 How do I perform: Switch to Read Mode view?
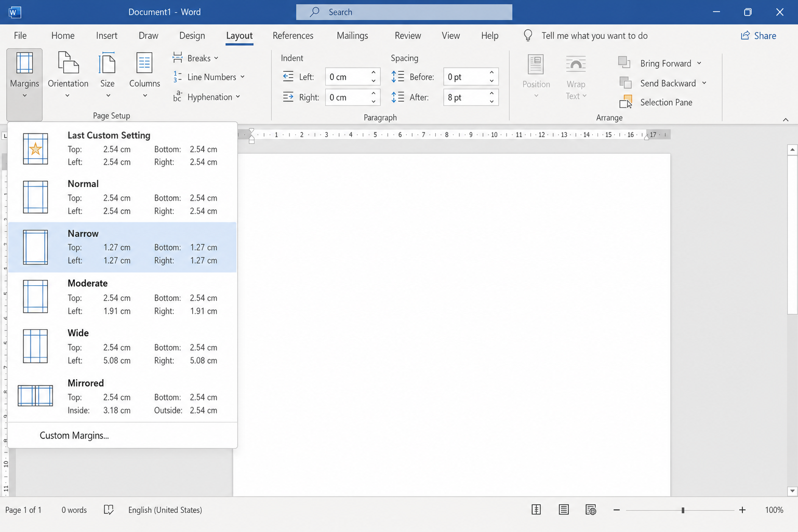536,510
